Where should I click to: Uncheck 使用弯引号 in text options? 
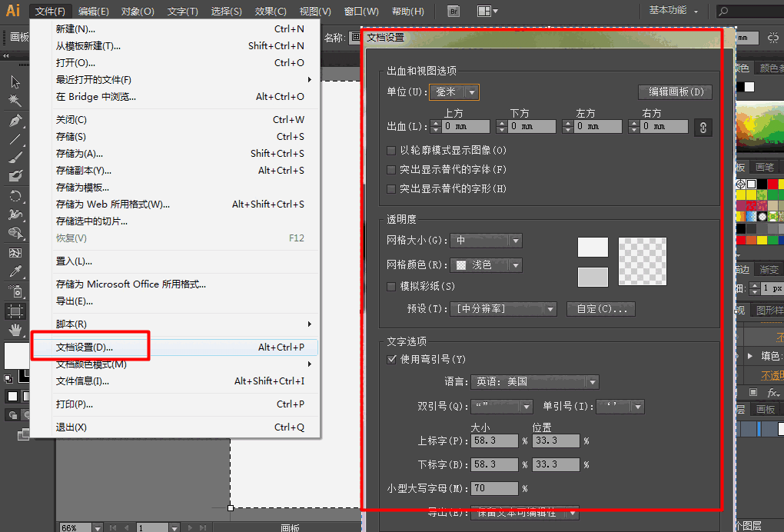pyautogui.click(x=391, y=358)
